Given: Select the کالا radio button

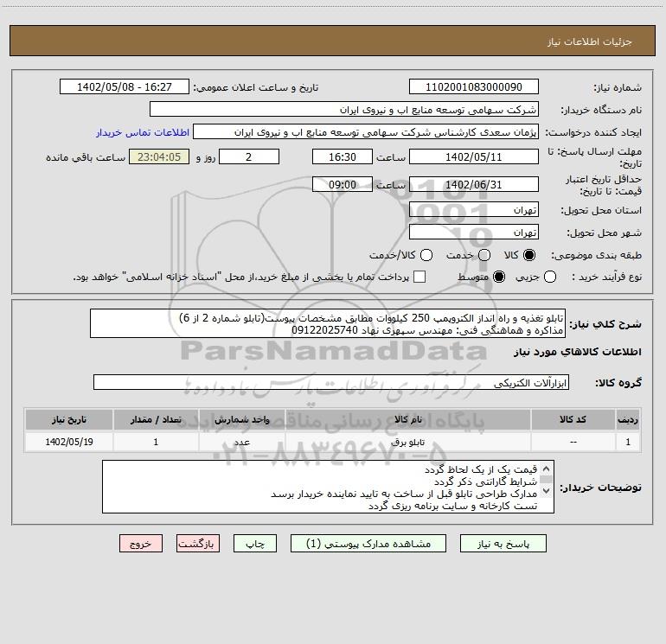Looking at the screenshot, I should click(x=529, y=255).
